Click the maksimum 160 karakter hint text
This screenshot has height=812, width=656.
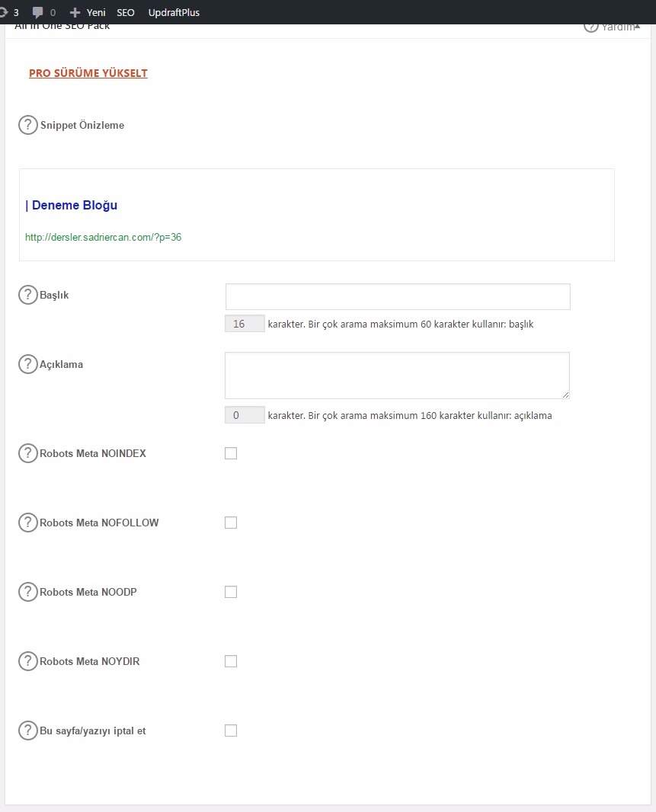point(410,416)
